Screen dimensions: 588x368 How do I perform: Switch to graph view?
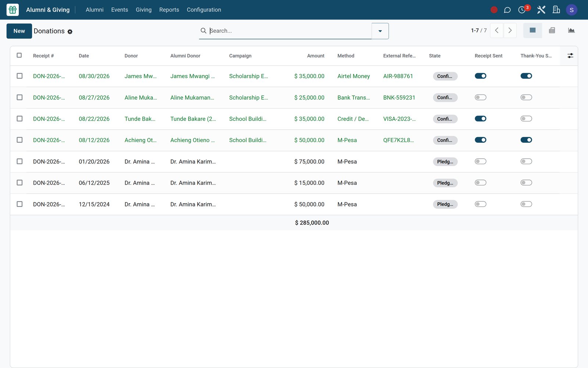tap(571, 31)
